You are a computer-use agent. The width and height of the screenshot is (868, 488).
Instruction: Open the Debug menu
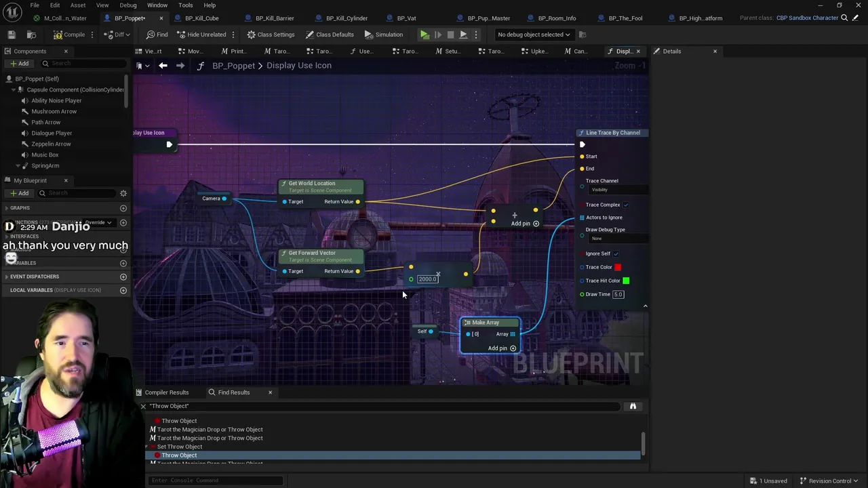click(x=128, y=5)
